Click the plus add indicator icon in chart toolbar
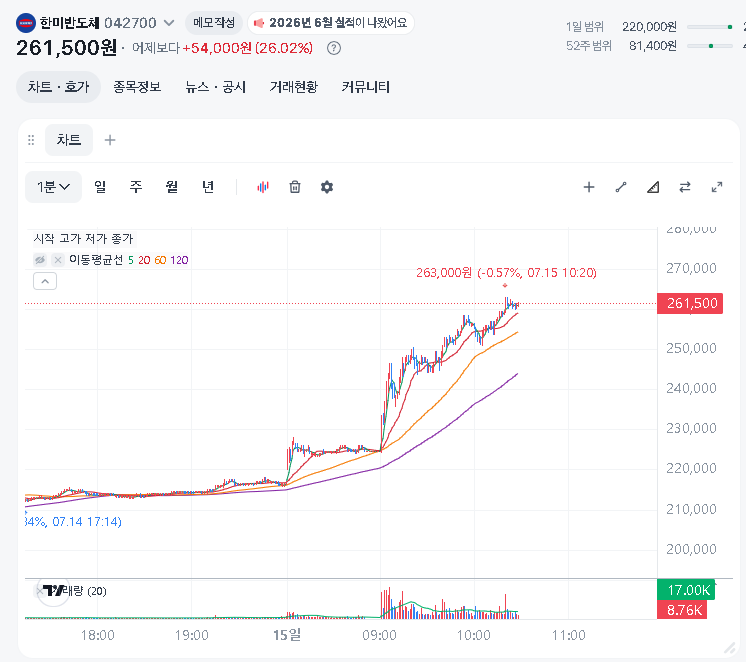The width and height of the screenshot is (746, 662). (x=589, y=187)
